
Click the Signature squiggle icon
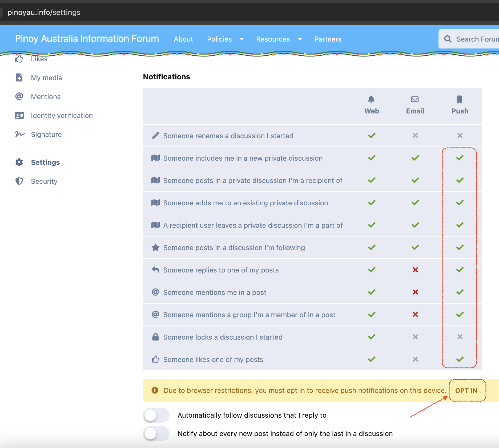coord(19,134)
